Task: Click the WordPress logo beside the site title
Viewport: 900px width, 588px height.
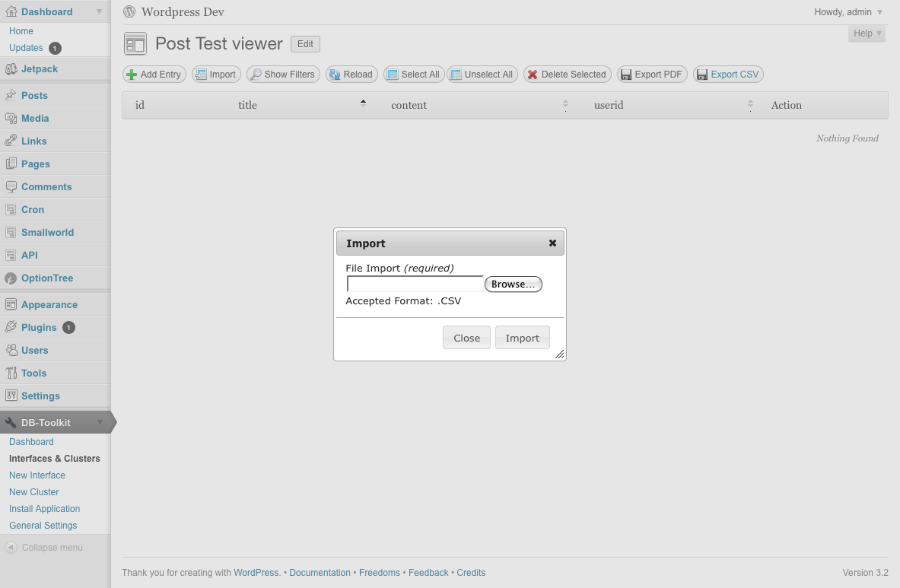Action: (130, 11)
